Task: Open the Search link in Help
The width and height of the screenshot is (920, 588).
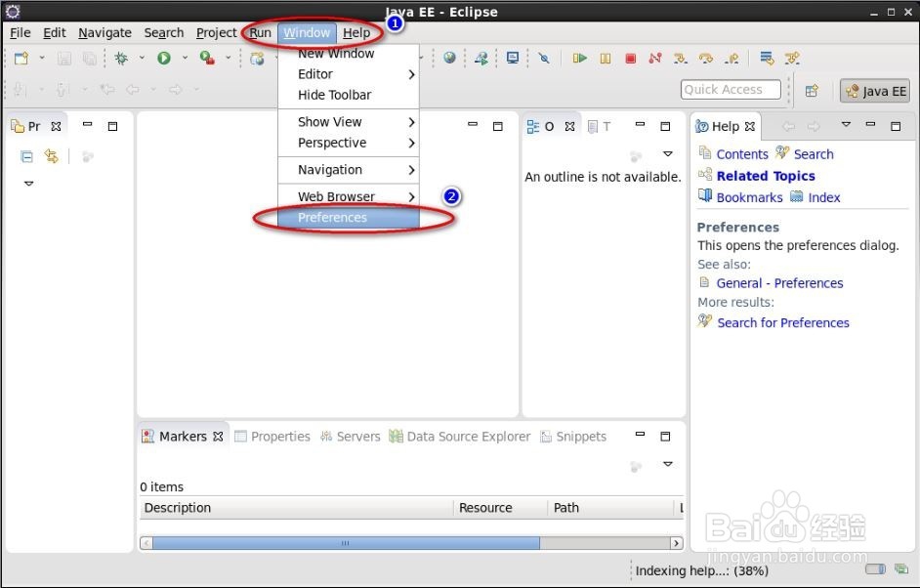Action: 814,154
